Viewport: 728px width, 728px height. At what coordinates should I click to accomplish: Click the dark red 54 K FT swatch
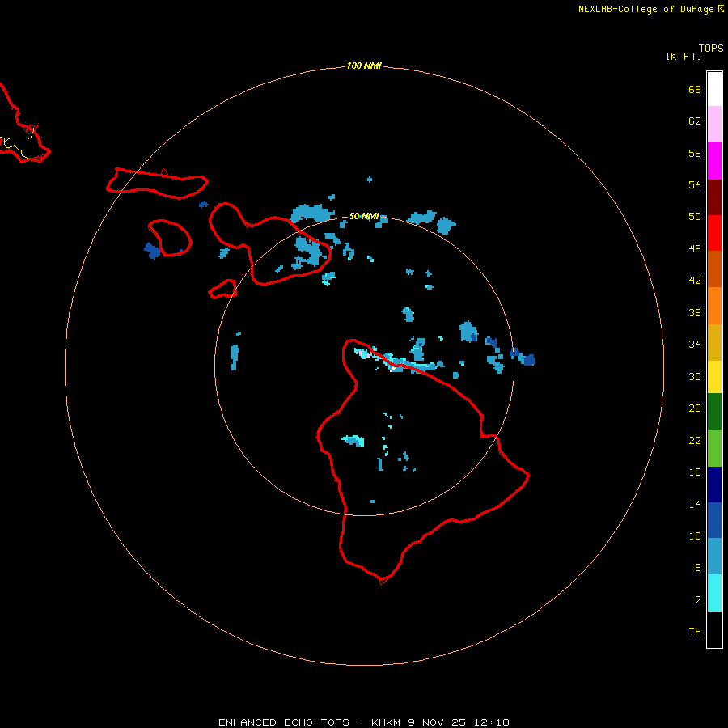(x=714, y=197)
